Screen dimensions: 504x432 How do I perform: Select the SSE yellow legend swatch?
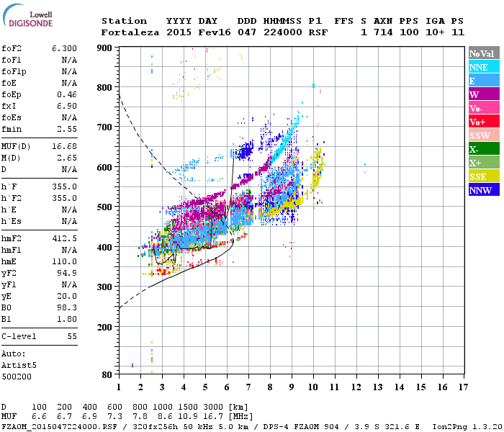tap(484, 176)
